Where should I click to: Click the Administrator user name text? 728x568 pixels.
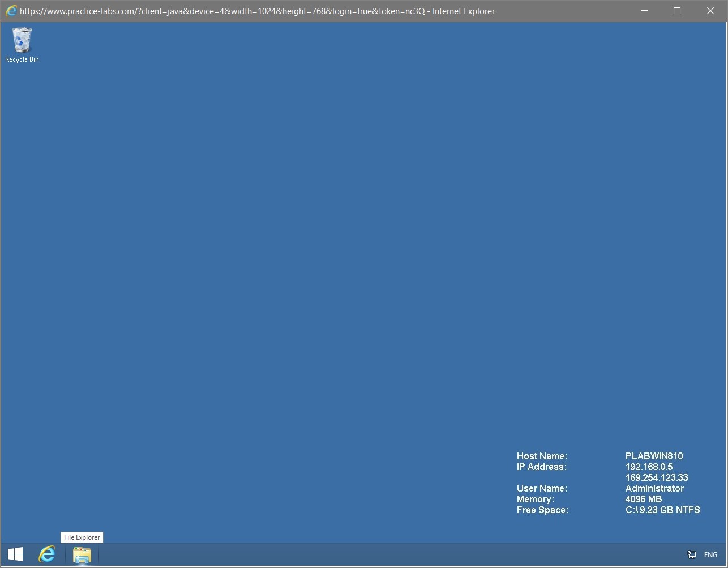tap(654, 488)
